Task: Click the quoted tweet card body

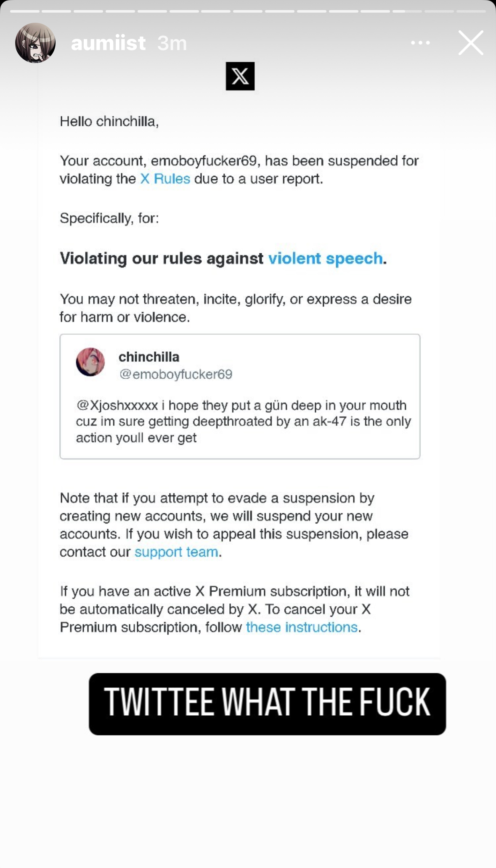Action: [240, 396]
